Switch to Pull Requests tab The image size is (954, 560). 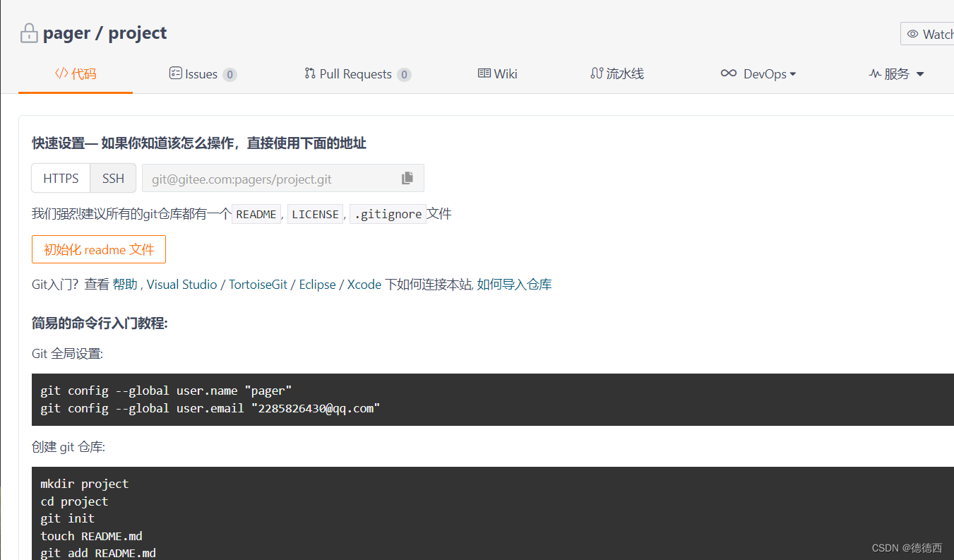click(x=357, y=74)
